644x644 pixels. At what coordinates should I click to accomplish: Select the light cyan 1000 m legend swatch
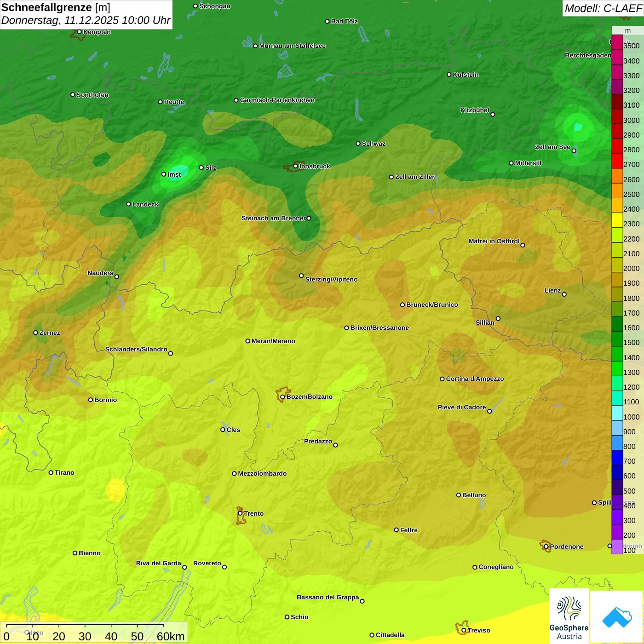pyautogui.click(x=617, y=413)
